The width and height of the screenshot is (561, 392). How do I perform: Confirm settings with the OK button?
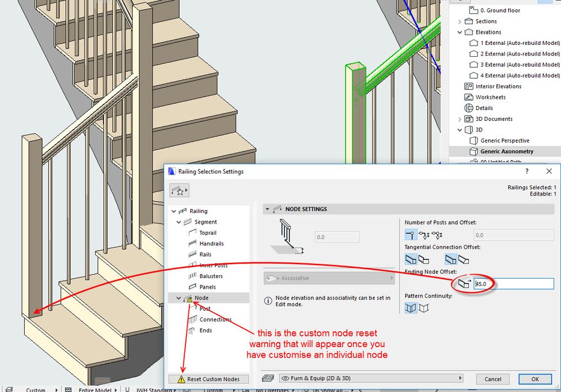coord(535,379)
